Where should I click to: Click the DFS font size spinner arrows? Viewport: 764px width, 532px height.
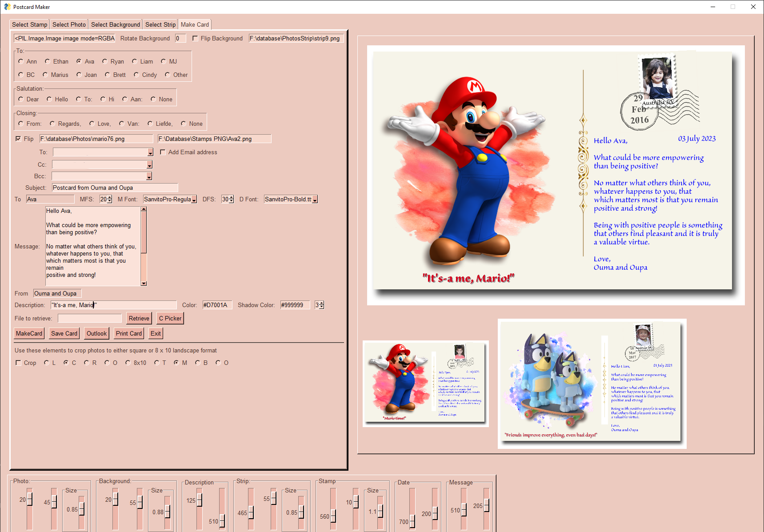tap(232, 200)
